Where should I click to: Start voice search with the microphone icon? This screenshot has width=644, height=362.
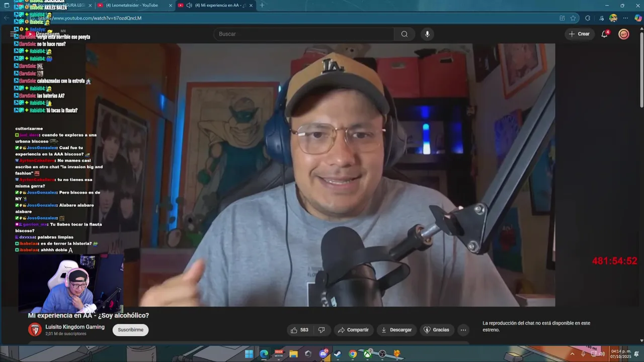(427, 34)
